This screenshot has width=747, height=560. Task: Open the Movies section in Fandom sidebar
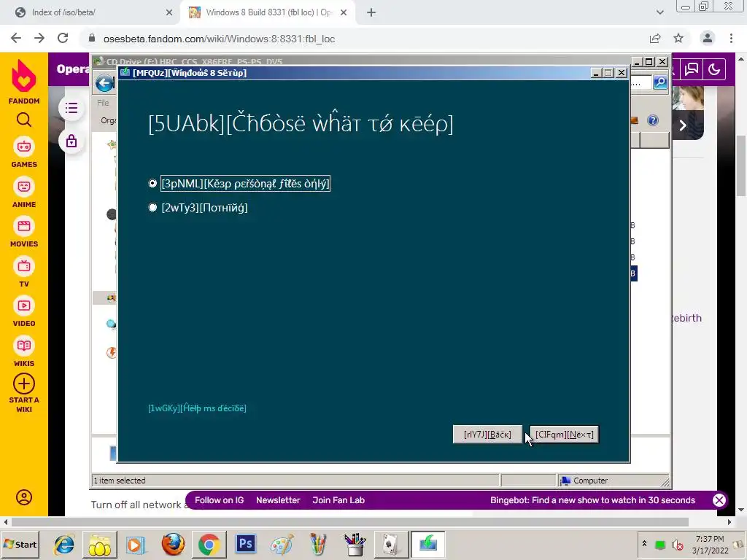(24, 232)
